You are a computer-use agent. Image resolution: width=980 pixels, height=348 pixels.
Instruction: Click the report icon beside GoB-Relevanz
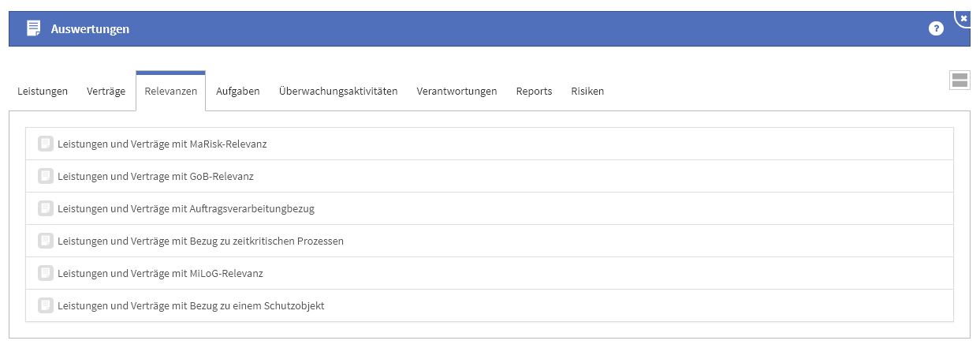tap(46, 176)
